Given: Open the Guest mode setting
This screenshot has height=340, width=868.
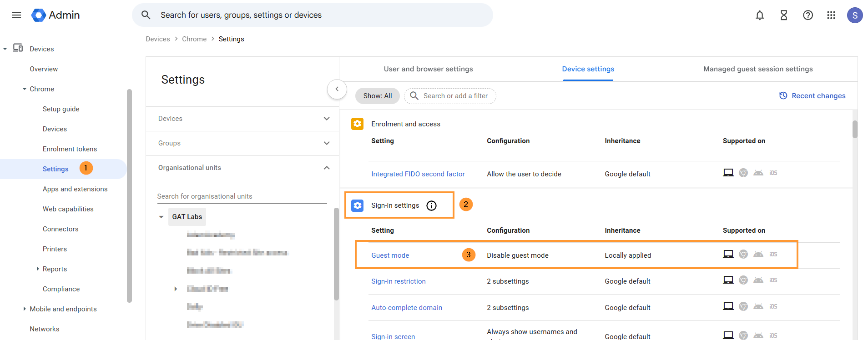Looking at the screenshot, I should [390, 255].
